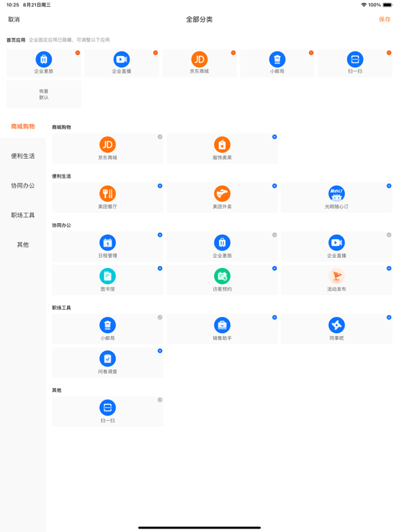Add 光明随心订 using its plus badge
This screenshot has height=532, width=399.
(389, 186)
